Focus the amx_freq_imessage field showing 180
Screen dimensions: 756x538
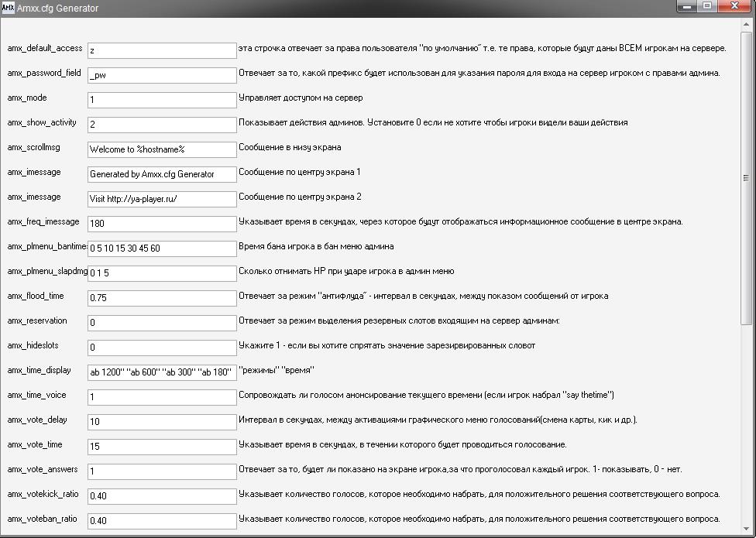point(162,224)
